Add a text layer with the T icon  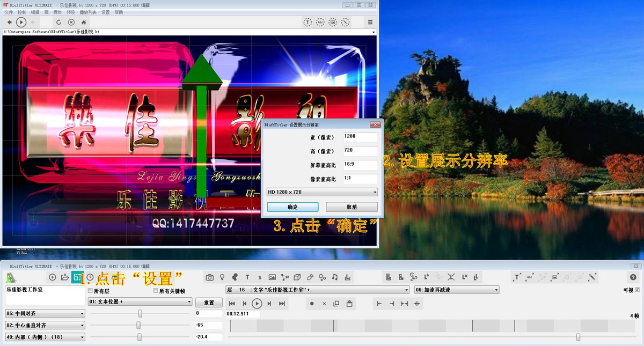[x=247, y=277]
